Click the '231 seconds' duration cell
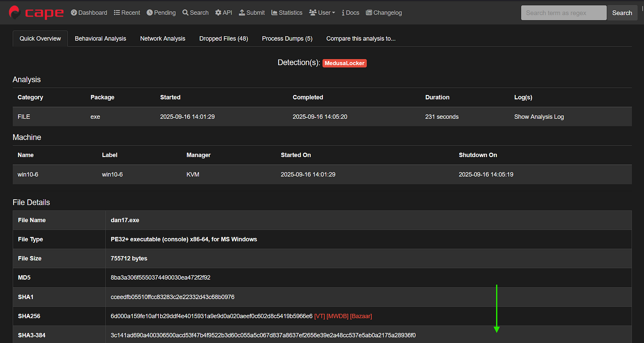Screen dimensions: 644x343 pyautogui.click(x=442, y=117)
